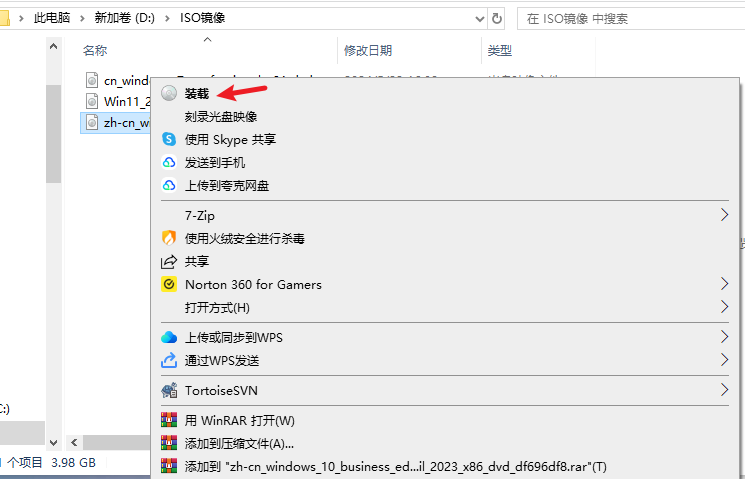Click the WinRAR icon beside 添加到 zh-cn_windows rar entry
This screenshot has width=745, height=479.
pos(169,466)
